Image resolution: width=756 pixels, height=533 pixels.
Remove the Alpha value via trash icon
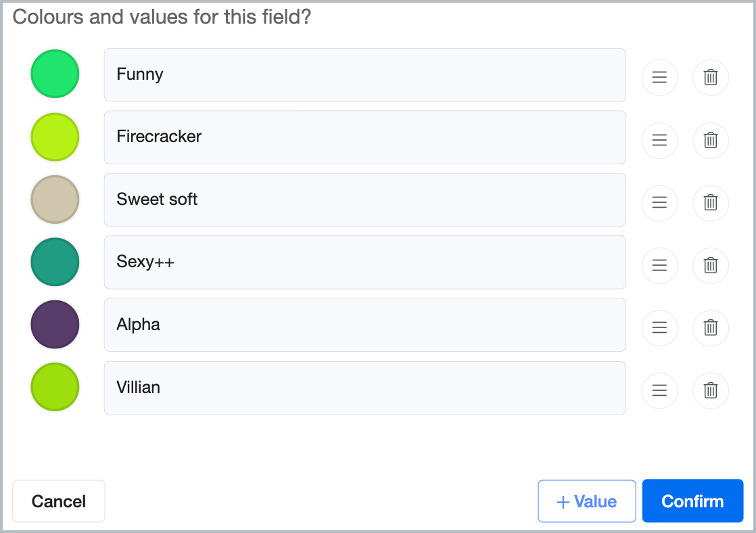pyautogui.click(x=710, y=328)
